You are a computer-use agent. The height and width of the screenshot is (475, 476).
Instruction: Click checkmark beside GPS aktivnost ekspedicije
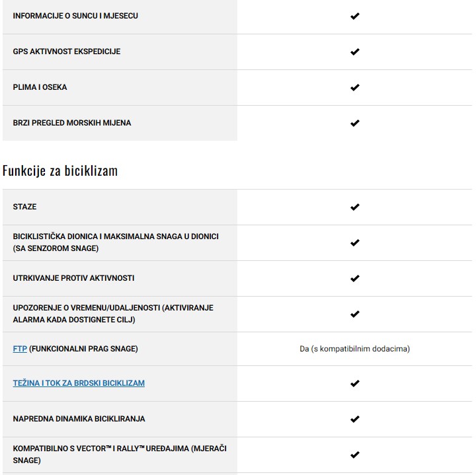point(354,52)
